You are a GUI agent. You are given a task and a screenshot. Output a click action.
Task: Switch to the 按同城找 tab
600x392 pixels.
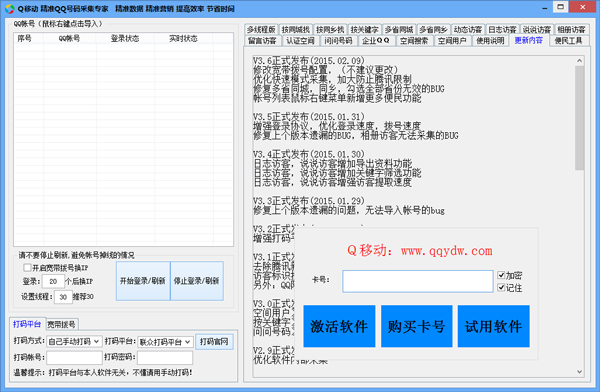point(295,29)
